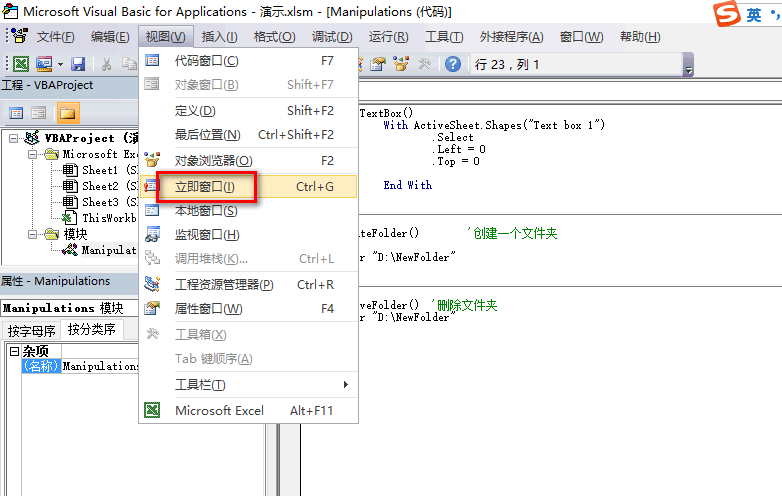
Task: Select Sheet2 in project tree
Action: 100,186
